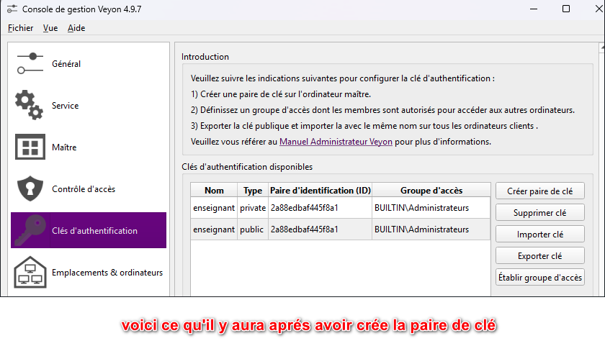Click Établir groupe d'accès button

pyautogui.click(x=539, y=278)
